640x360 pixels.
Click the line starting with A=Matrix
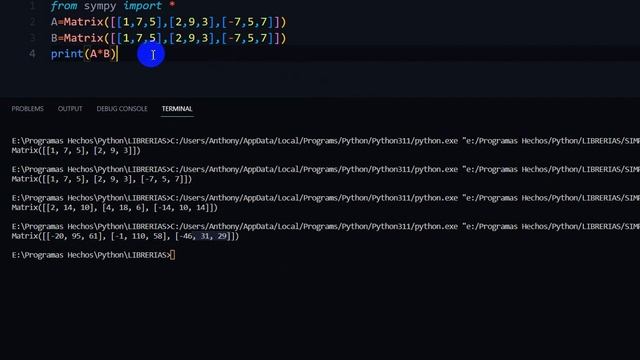coord(169,22)
